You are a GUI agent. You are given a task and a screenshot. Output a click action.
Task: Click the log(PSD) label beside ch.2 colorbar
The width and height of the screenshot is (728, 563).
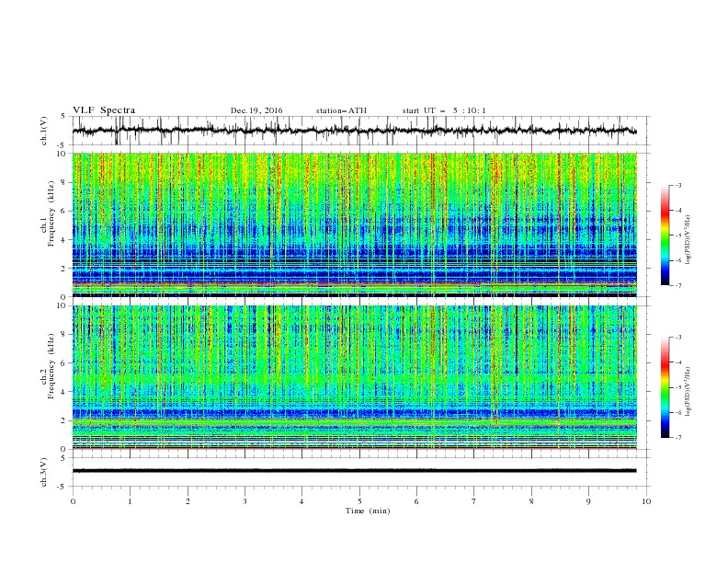pyautogui.click(x=688, y=392)
